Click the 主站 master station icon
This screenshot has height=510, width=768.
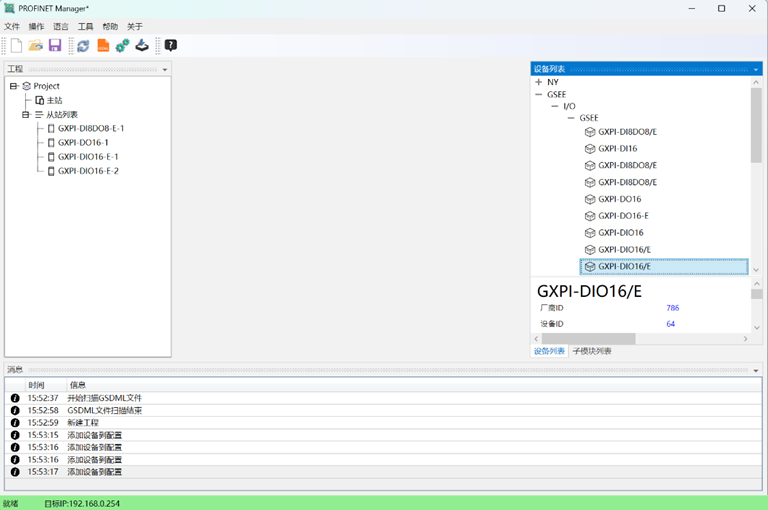40,100
